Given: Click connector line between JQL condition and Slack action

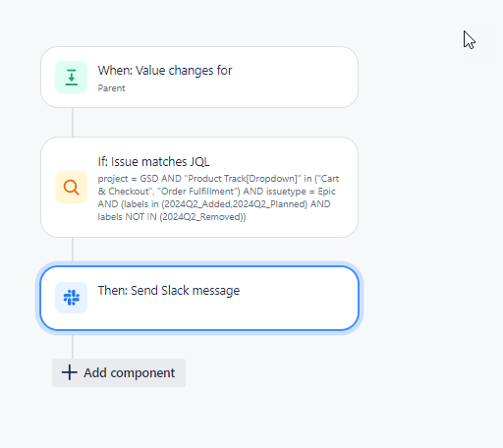Looking at the screenshot, I should [73, 250].
